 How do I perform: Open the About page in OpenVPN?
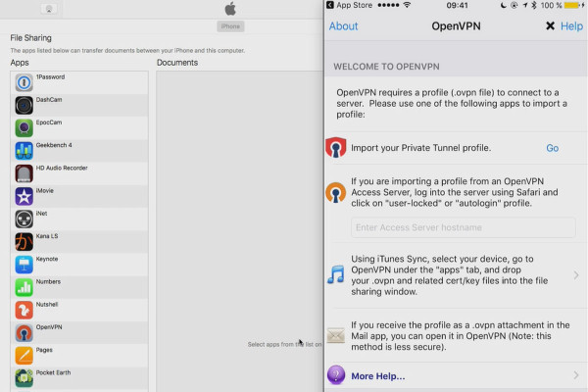344,26
